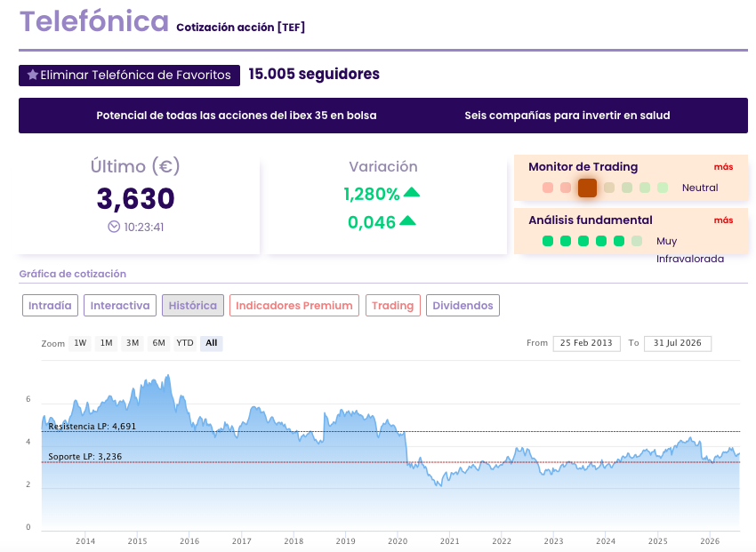Screen dimensions: 756x552
Task: Open the Dividendos tab
Action: 462,306
